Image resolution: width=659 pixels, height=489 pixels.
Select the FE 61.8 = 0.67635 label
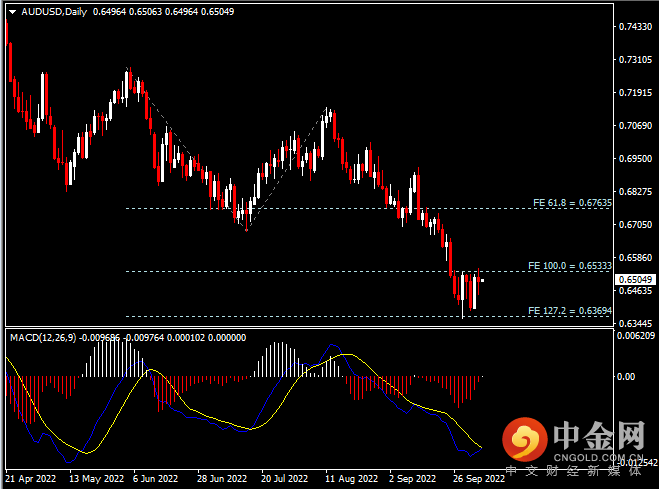coord(572,203)
